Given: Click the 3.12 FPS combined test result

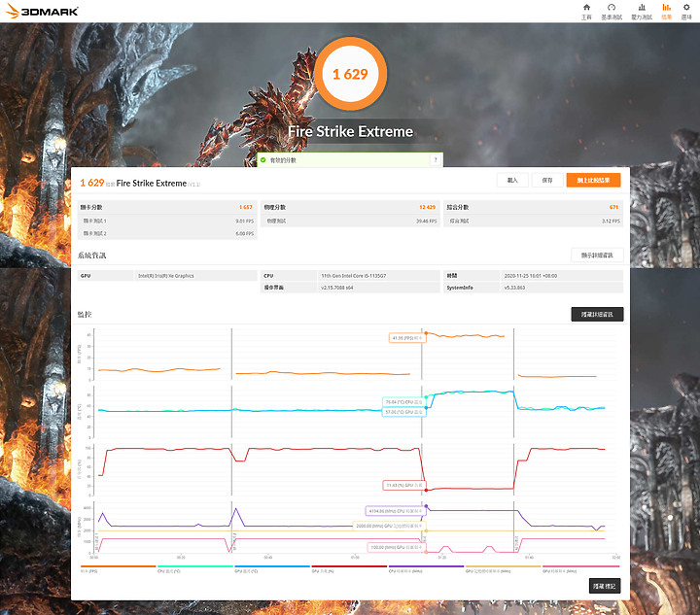Looking at the screenshot, I should [611, 222].
